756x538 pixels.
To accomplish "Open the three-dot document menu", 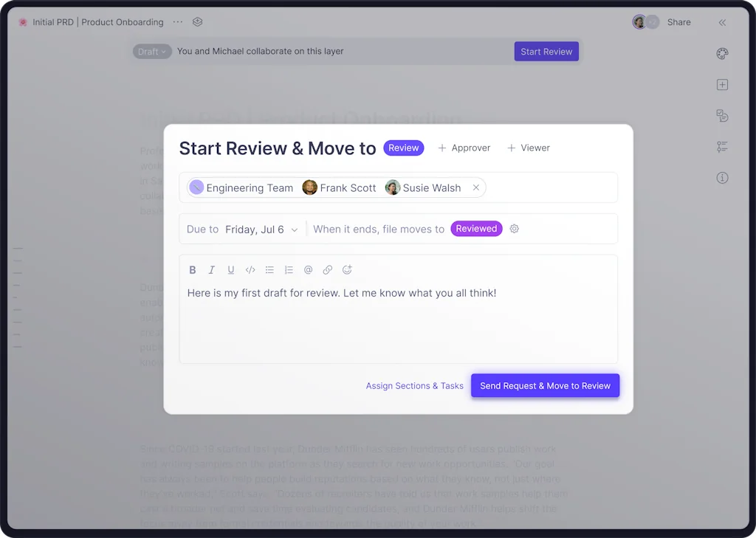I will click(177, 22).
